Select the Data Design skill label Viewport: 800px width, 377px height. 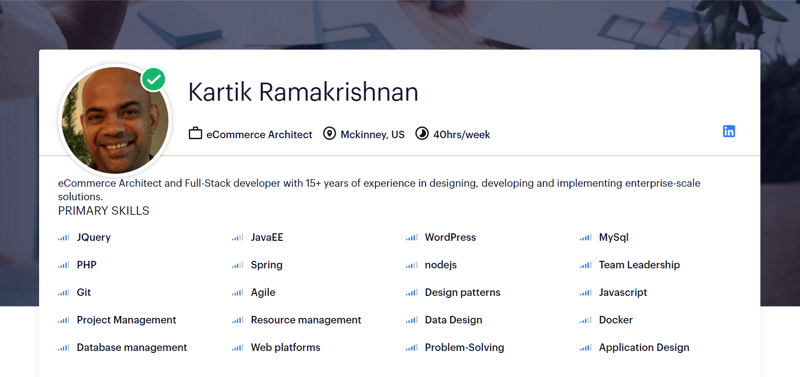pyautogui.click(x=453, y=320)
